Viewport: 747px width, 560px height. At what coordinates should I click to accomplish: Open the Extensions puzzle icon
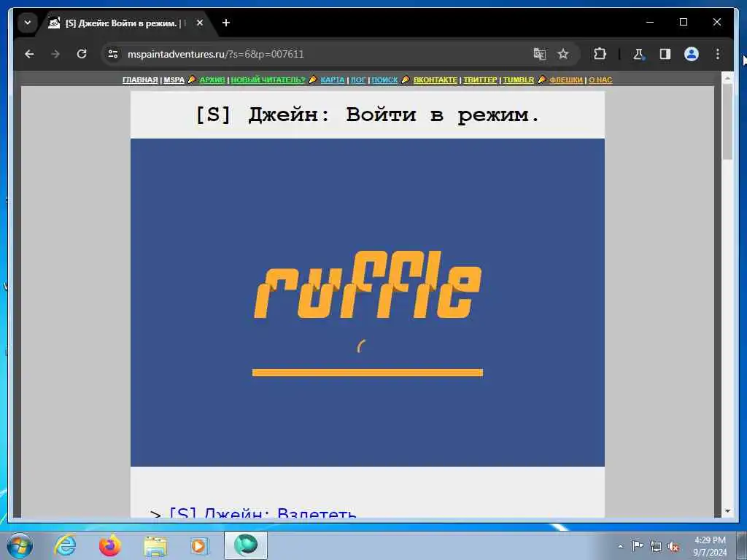pos(600,54)
